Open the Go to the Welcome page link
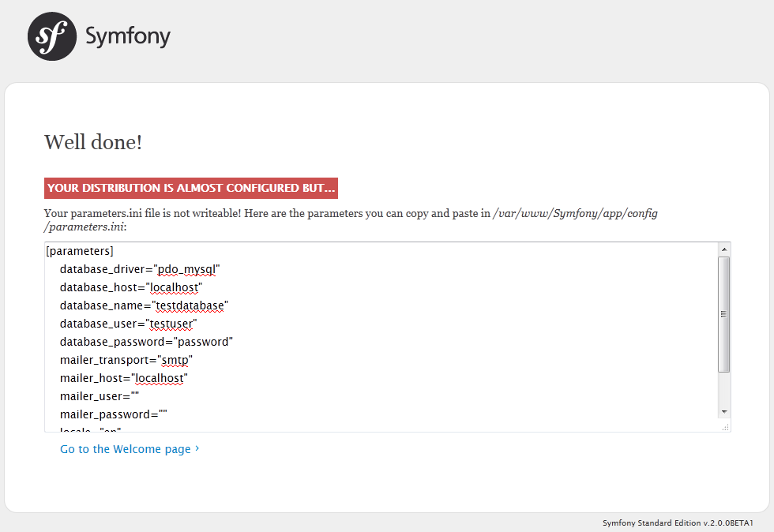The height and width of the screenshot is (532, 774). 130,449
